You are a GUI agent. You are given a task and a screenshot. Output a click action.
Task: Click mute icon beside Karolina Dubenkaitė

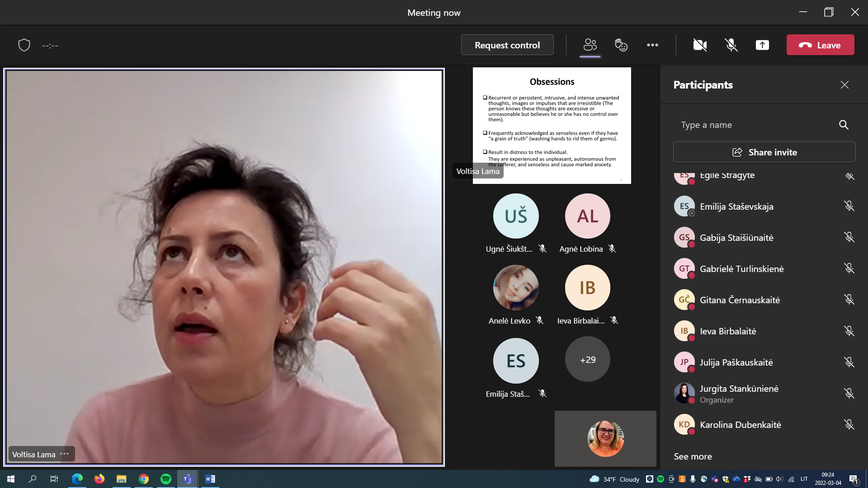849,424
